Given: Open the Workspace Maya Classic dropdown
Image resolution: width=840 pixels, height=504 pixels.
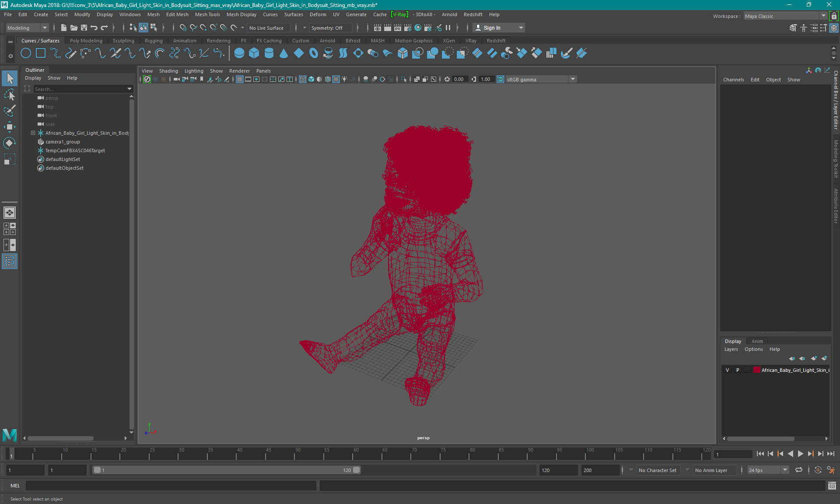Looking at the screenshot, I should click(x=785, y=16).
